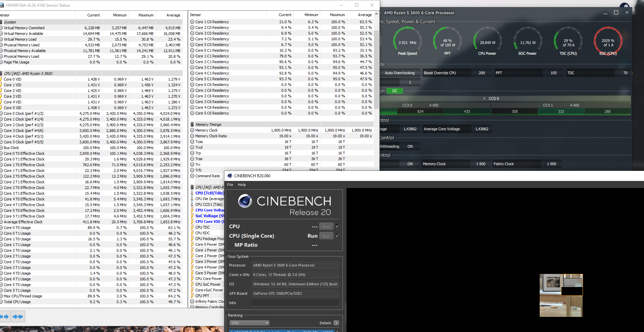The height and width of the screenshot is (332, 644).
Task: Click the lightning icon beside Core 0 Power
Action: (192, 244)
